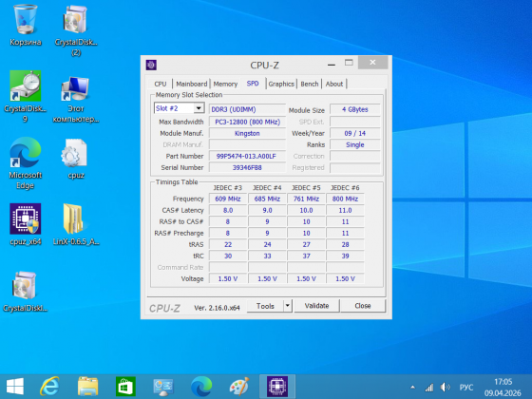Open the Paint icon in taskbar

tap(239, 387)
